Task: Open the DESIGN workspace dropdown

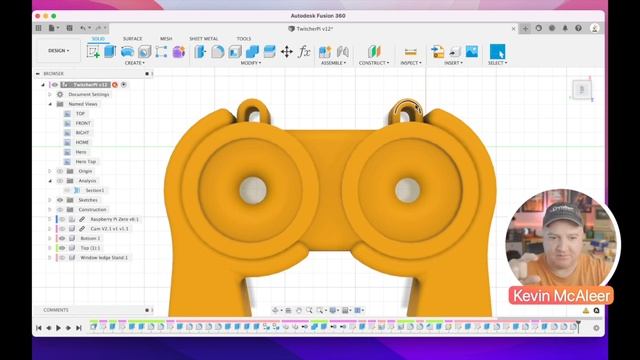Action: click(58, 51)
